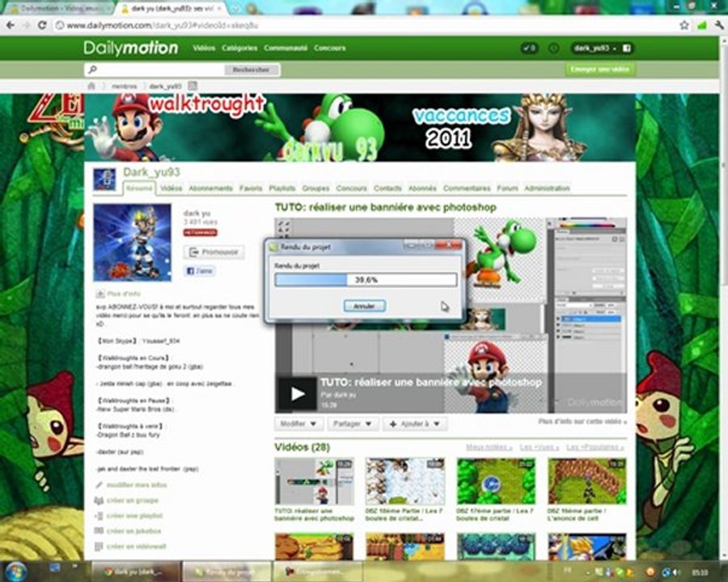
Task: Click the RSS feed icon after dark_yu93 breadcrumb
Action: click(x=193, y=86)
